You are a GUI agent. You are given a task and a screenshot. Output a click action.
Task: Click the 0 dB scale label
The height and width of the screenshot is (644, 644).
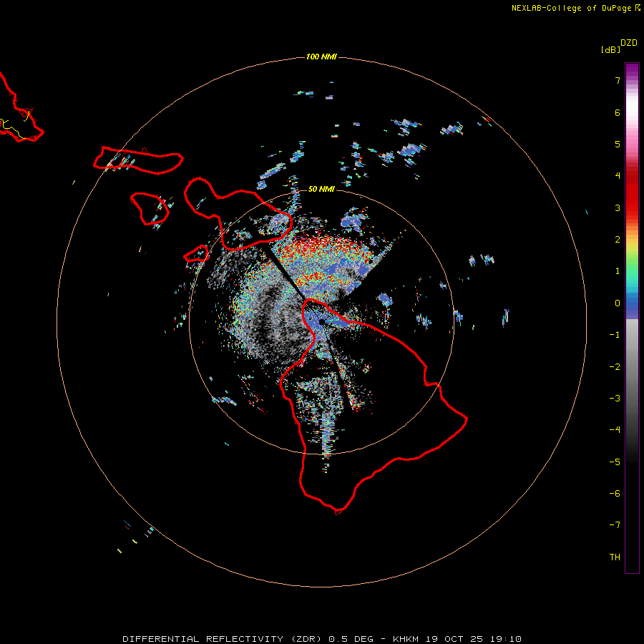618,303
